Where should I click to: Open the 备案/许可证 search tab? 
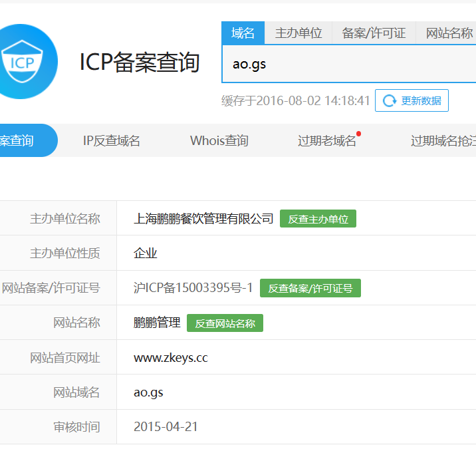(373, 33)
